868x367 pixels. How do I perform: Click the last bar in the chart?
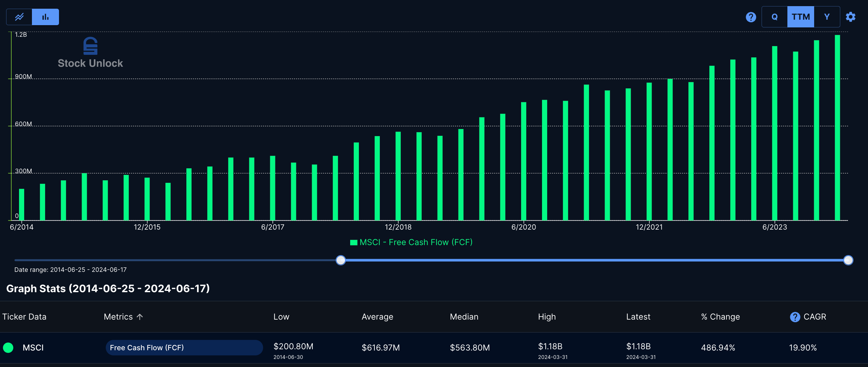(x=837, y=127)
